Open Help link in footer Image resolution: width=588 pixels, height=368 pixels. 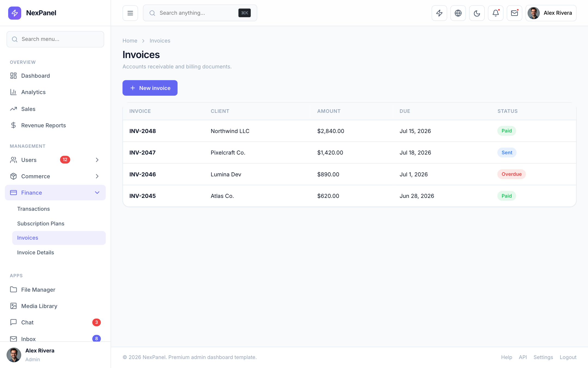click(507, 357)
